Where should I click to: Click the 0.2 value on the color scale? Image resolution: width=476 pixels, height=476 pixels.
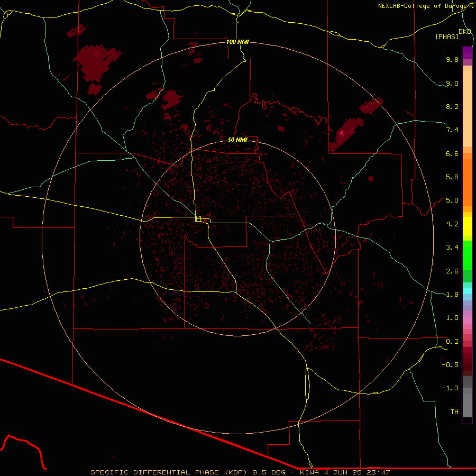pos(452,342)
